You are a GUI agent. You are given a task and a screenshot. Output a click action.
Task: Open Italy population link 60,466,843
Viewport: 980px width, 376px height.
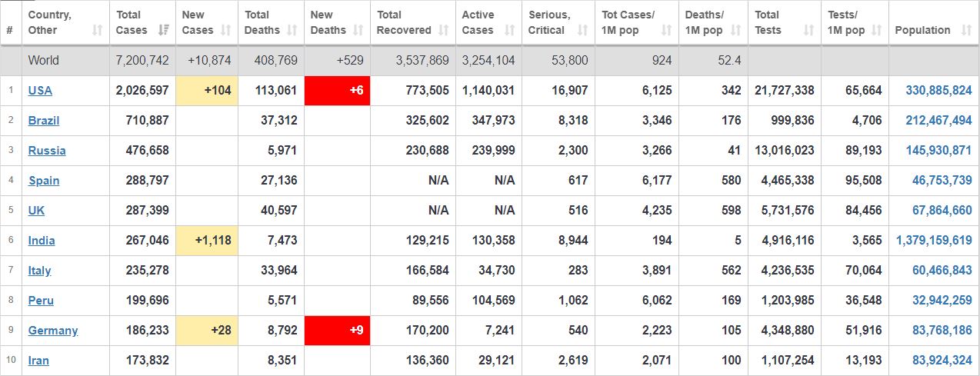tap(942, 270)
